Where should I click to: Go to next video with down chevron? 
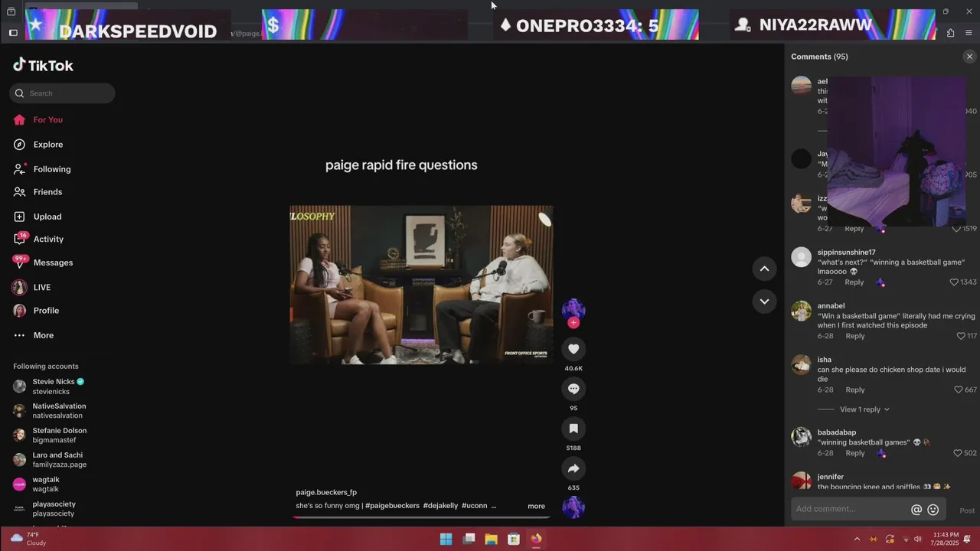764,302
